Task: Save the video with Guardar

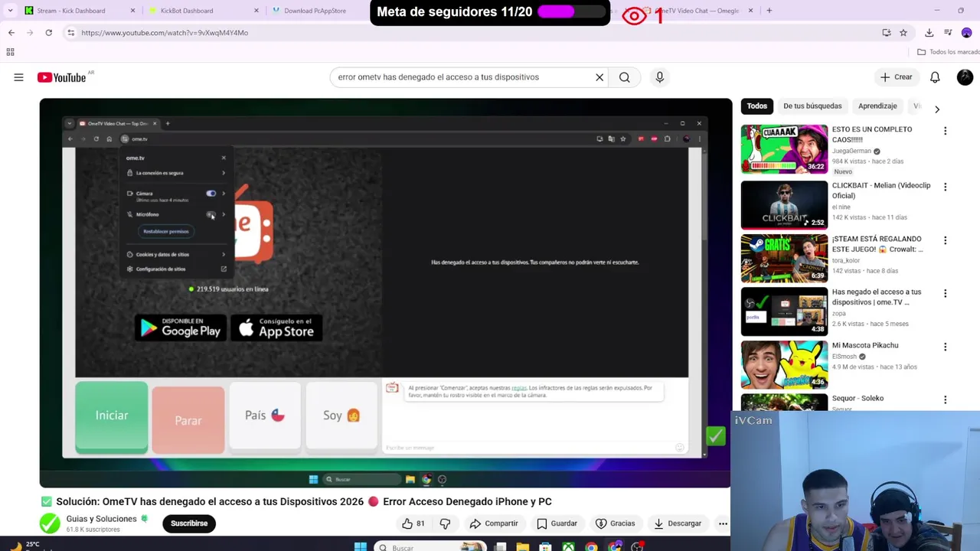Action: coord(557,523)
